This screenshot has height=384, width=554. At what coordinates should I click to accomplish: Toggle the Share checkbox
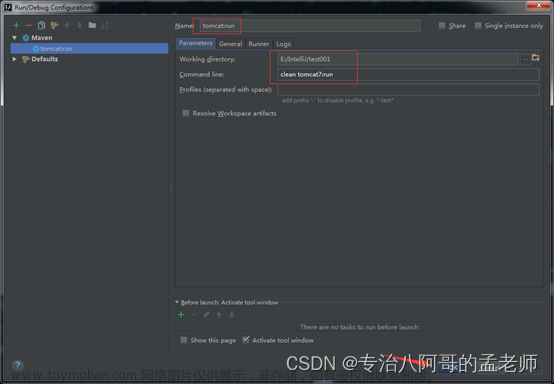pyautogui.click(x=442, y=25)
